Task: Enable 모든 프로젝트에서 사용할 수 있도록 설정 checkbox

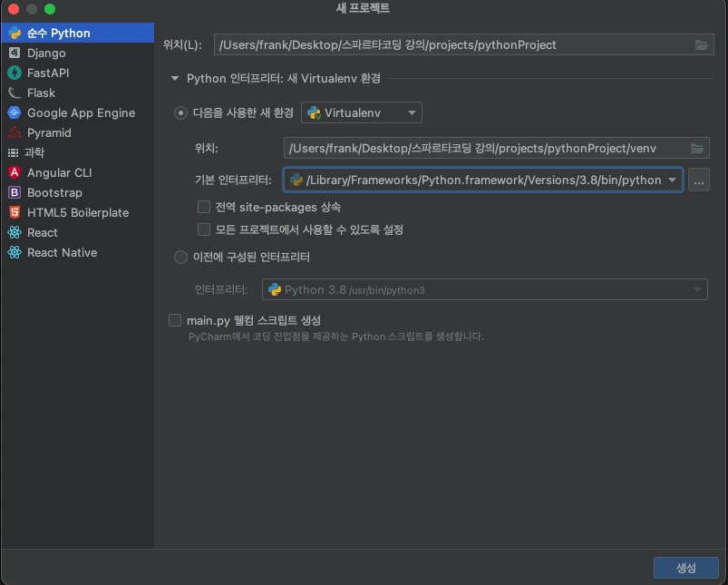Action: 204,229
